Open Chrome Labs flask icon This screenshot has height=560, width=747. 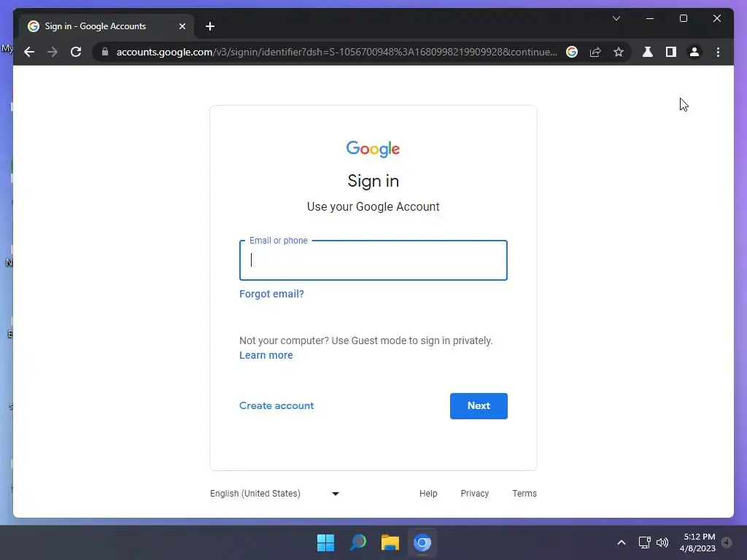[648, 52]
